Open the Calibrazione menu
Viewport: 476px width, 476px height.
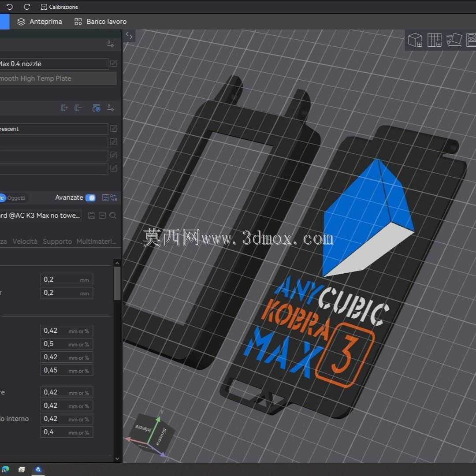coord(59,7)
